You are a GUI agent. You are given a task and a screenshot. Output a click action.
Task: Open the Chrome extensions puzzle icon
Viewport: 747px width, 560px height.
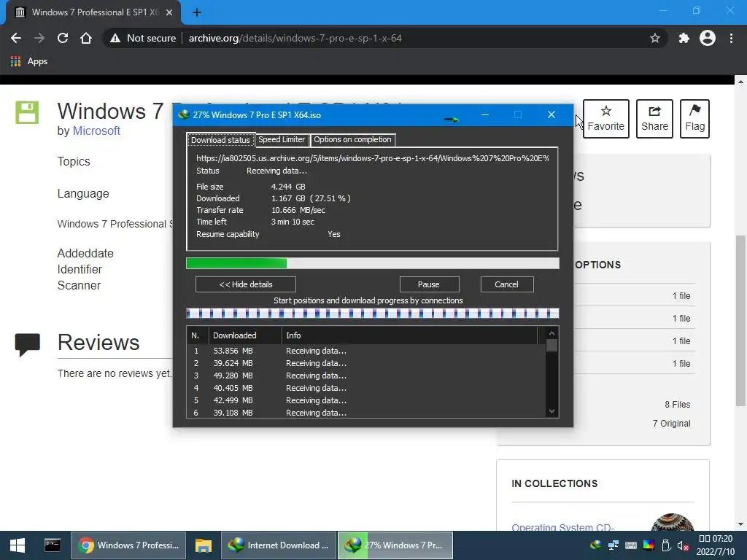(684, 38)
